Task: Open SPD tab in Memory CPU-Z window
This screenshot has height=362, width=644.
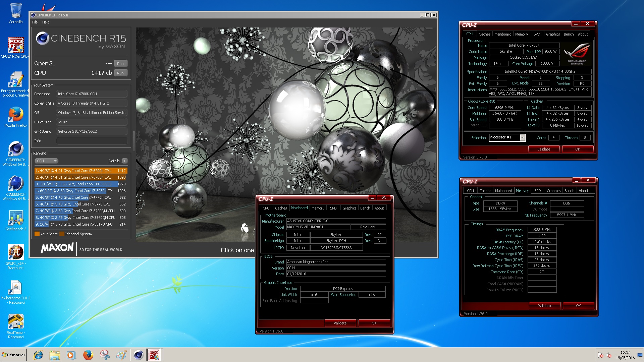Action: coord(538,191)
